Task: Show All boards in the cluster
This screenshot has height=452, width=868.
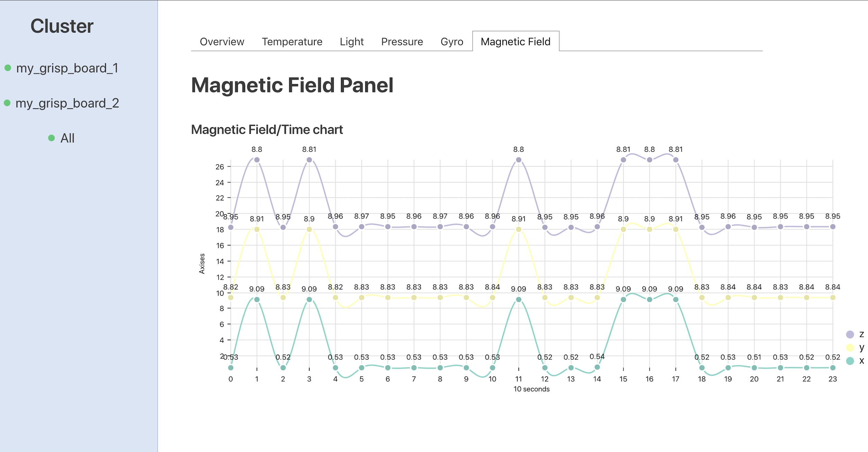Action: pos(67,138)
